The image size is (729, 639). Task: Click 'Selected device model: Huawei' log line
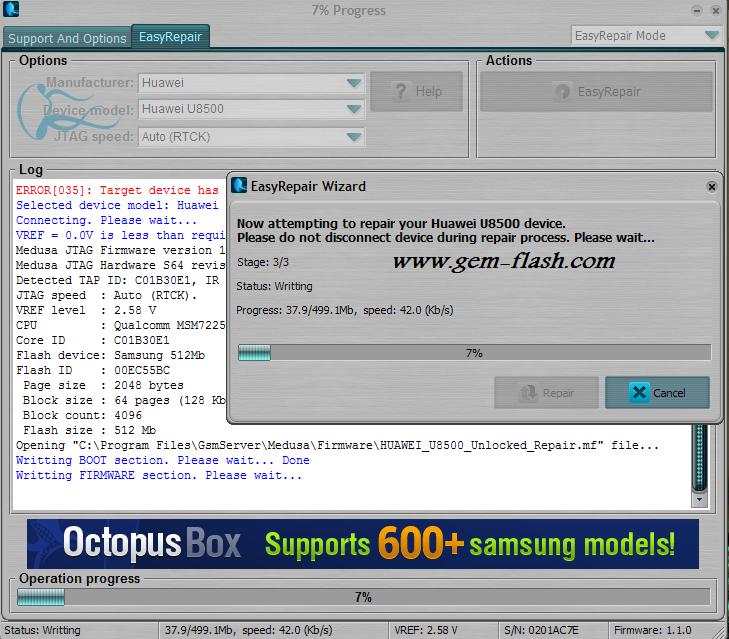[x=117, y=205]
